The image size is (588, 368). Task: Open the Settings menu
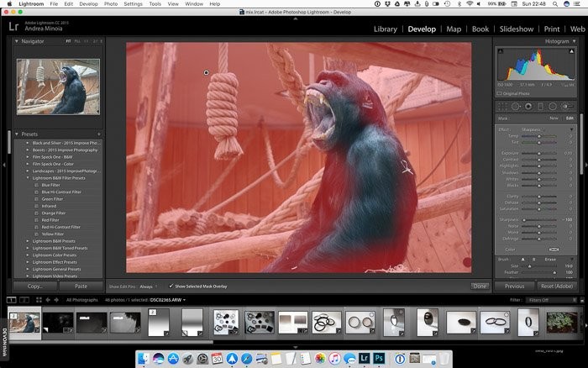pyautogui.click(x=133, y=3)
